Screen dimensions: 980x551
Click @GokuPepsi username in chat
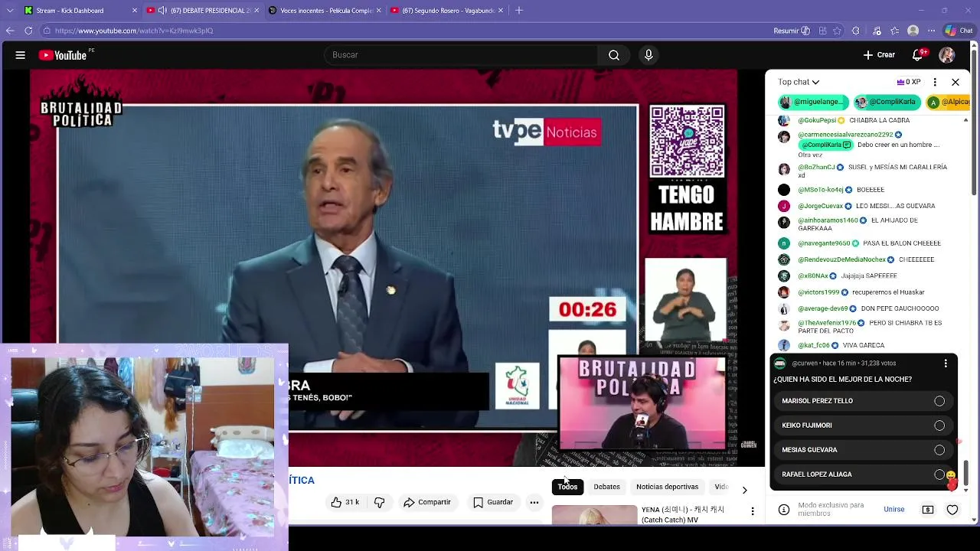tap(817, 120)
